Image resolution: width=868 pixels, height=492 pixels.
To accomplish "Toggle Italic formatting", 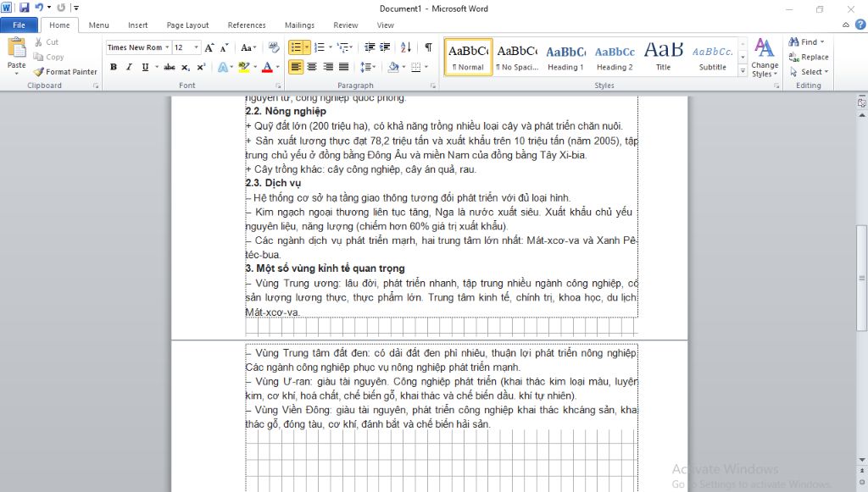I will [129, 67].
